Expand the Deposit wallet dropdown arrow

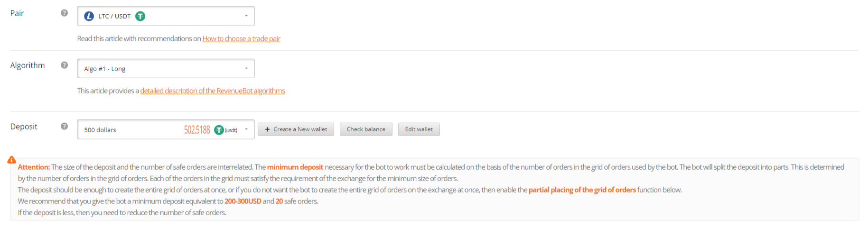pyautogui.click(x=246, y=129)
